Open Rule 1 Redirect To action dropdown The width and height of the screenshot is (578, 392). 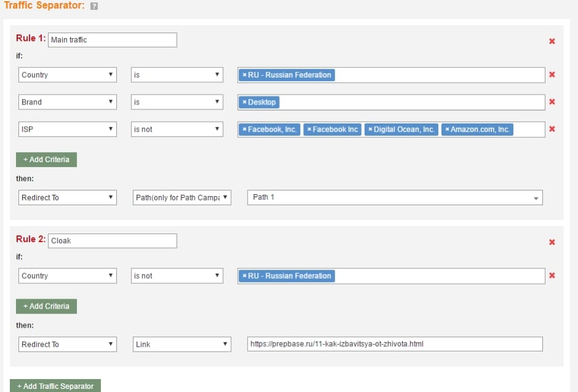click(x=68, y=197)
